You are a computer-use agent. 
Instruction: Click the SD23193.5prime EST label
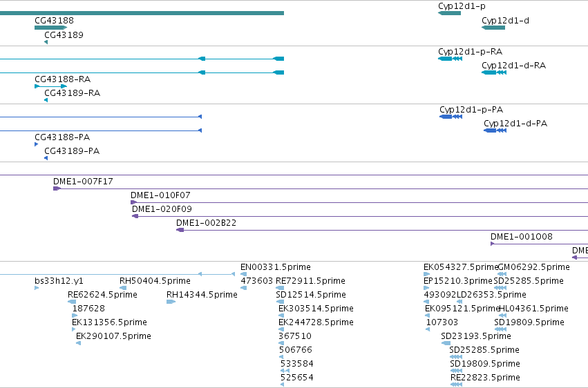(476, 337)
